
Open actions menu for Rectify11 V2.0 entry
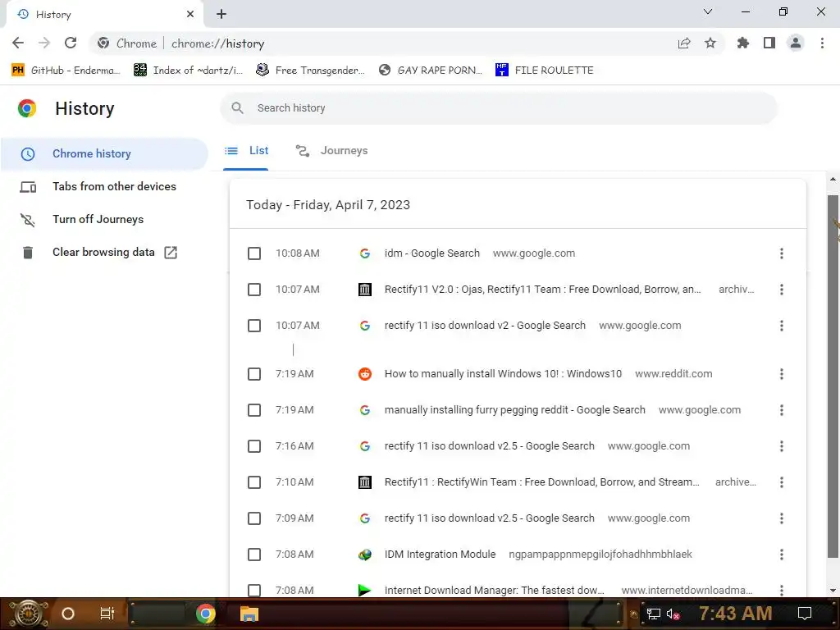coord(782,290)
